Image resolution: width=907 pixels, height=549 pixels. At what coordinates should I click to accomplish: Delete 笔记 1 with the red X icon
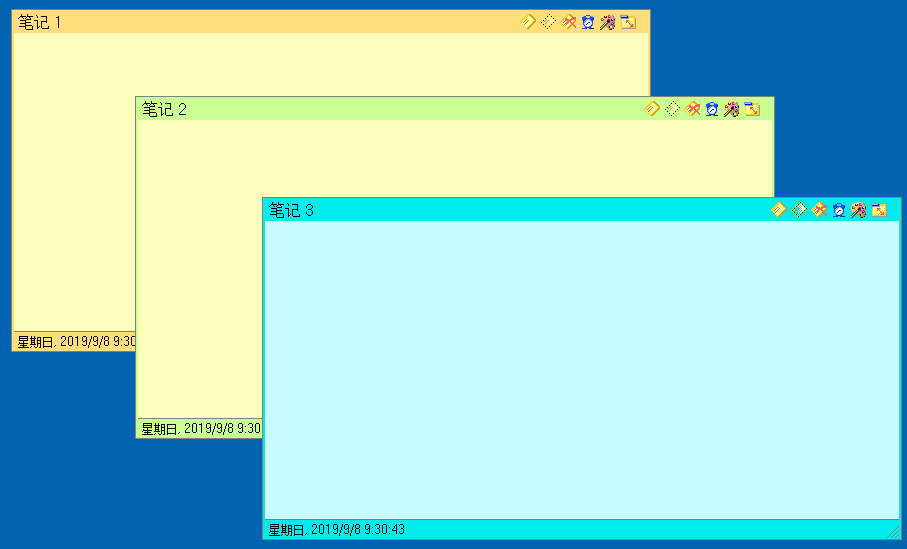click(x=569, y=22)
